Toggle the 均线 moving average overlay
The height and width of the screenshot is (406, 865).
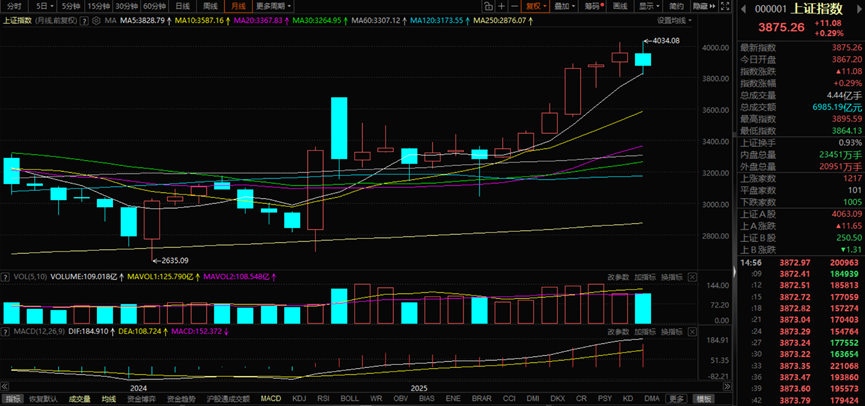108,398
